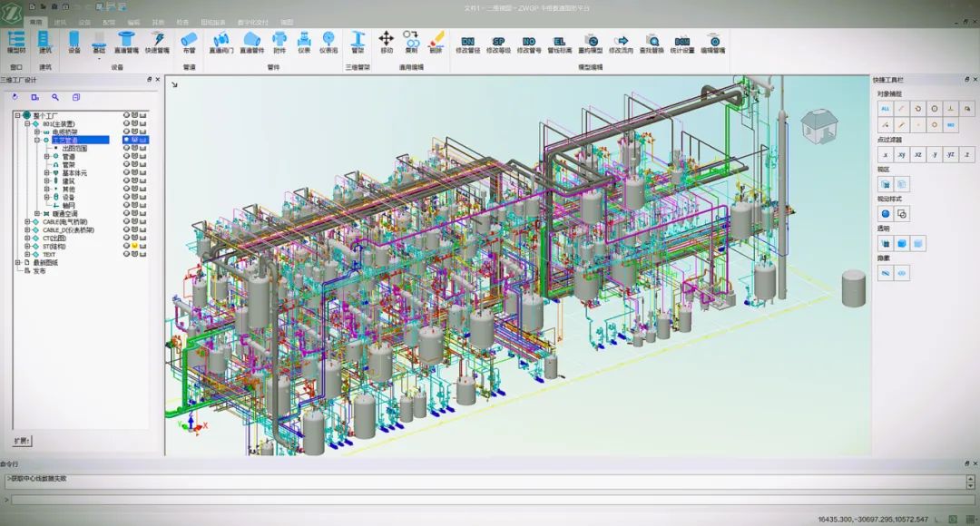The width and height of the screenshot is (980, 526).
Task: Open the 数字化交付 ribbon tab
Action: point(254,21)
